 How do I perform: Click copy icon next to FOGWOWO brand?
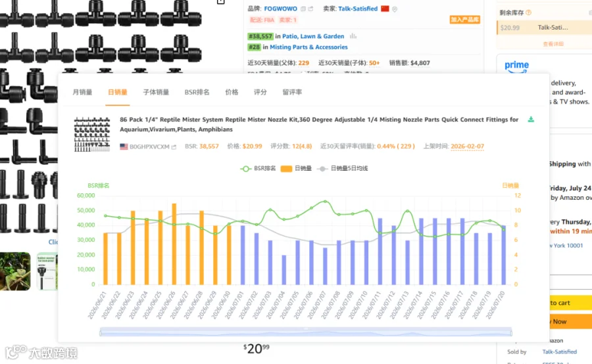point(303,9)
